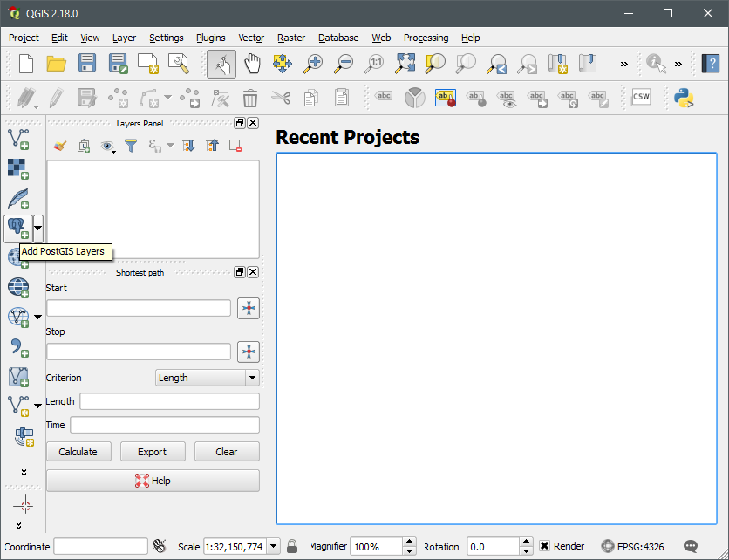729x560 pixels.
Task: Click the Add Group icon in Layers Panel
Action: [84, 146]
